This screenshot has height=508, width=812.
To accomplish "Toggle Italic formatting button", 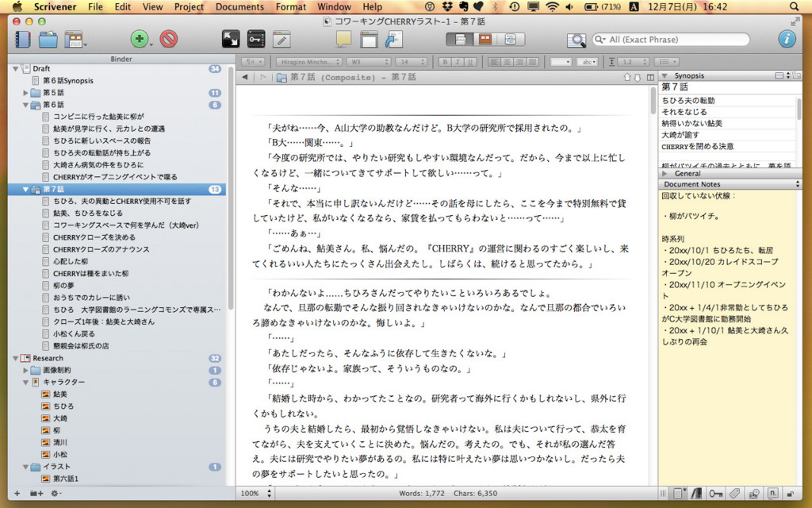I will (x=458, y=62).
